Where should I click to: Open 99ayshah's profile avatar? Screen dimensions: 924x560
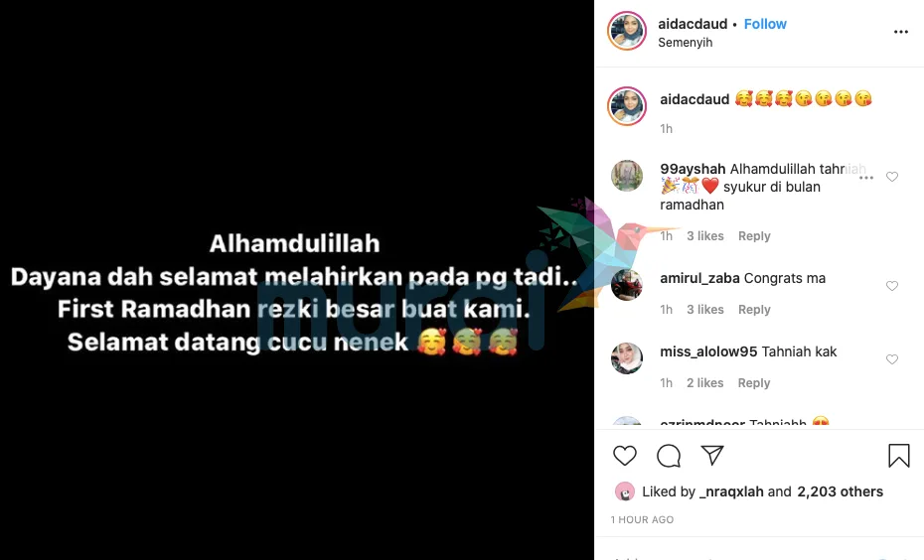coord(626,176)
